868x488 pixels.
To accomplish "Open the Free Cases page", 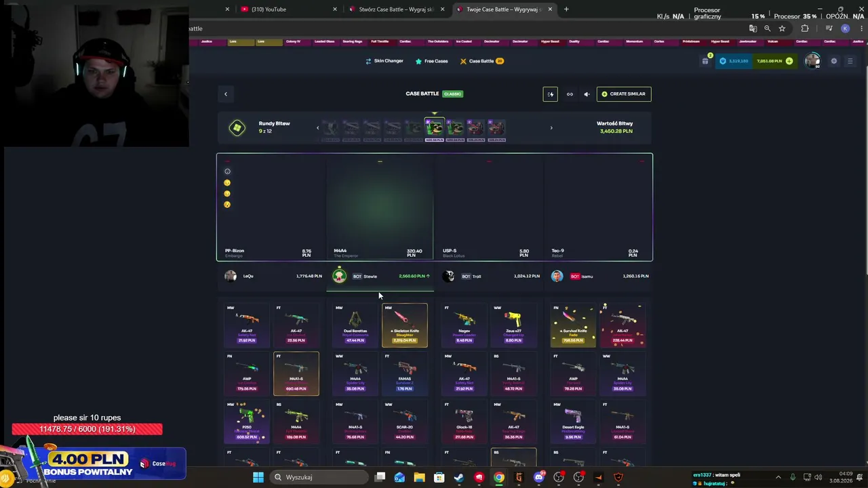I will (x=431, y=61).
